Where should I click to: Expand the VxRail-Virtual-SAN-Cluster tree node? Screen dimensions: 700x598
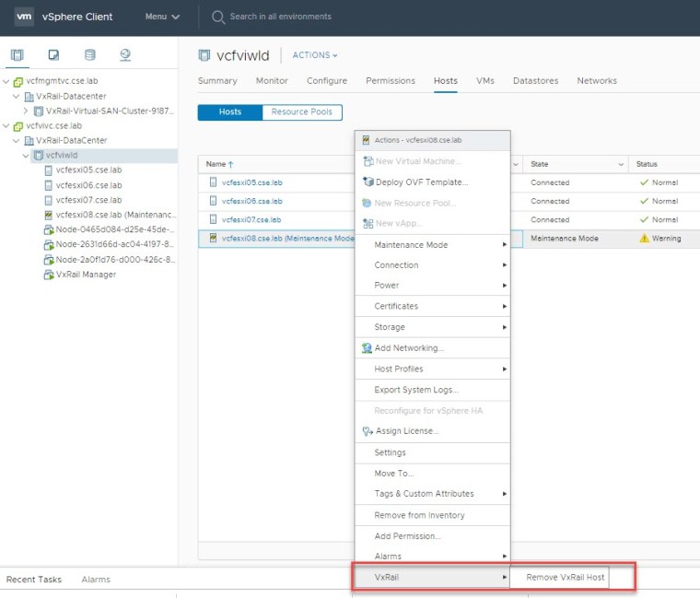click(x=26, y=111)
